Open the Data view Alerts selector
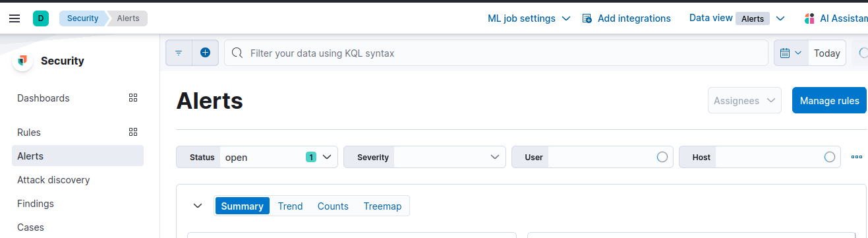The image size is (868, 238). point(737,18)
